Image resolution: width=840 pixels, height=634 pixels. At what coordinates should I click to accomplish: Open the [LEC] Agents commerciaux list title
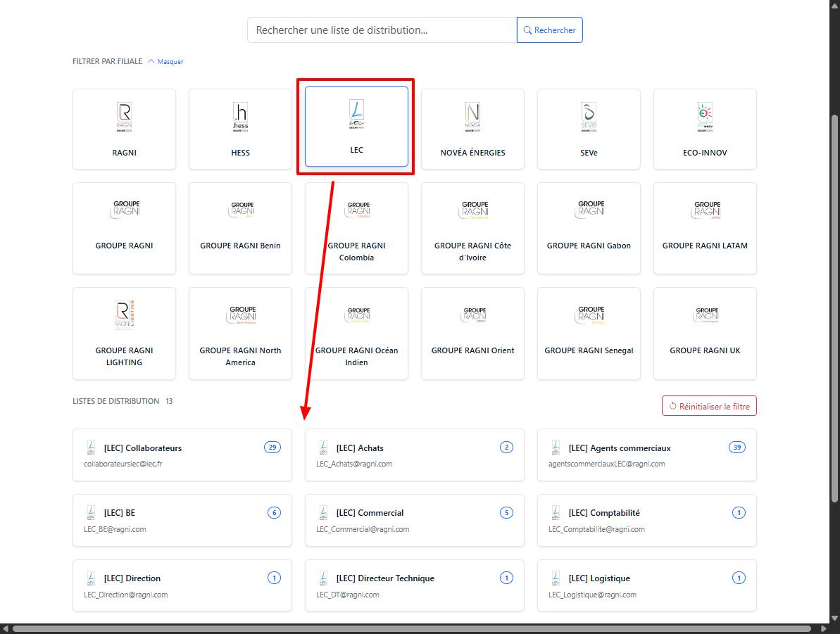(x=620, y=448)
